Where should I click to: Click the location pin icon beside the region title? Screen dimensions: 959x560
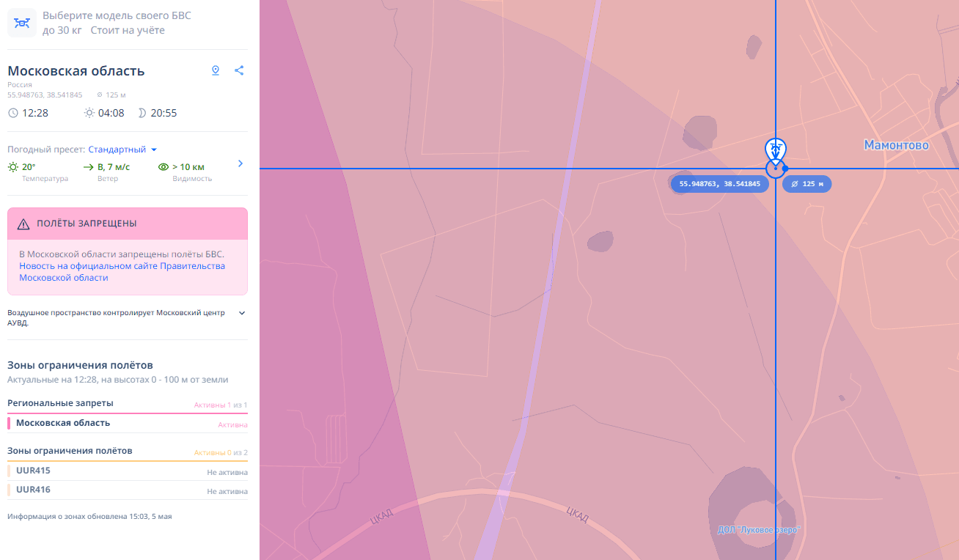click(216, 70)
